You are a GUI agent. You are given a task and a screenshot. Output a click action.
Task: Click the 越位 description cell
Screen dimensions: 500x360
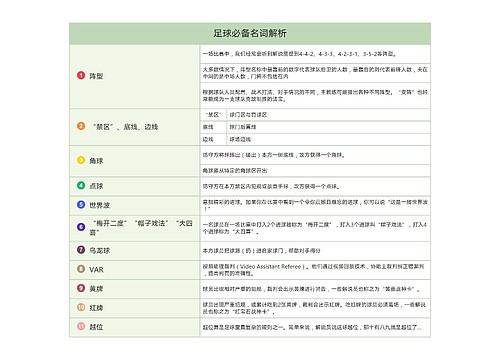tap(315, 328)
